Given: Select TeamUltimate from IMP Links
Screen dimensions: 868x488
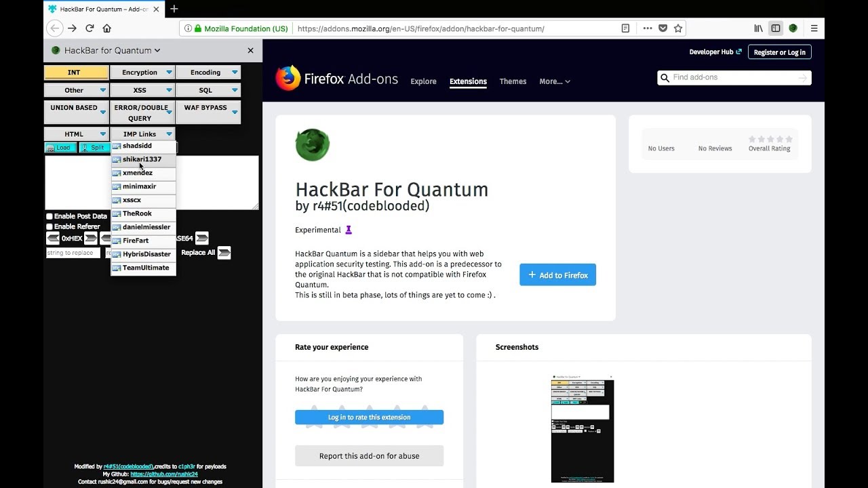Looking at the screenshot, I should coord(144,268).
